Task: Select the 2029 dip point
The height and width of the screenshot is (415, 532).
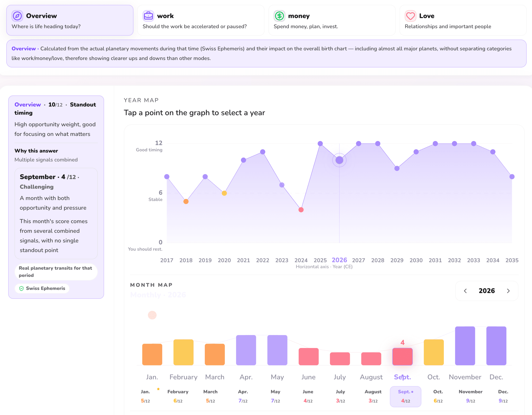Action: 397,168
